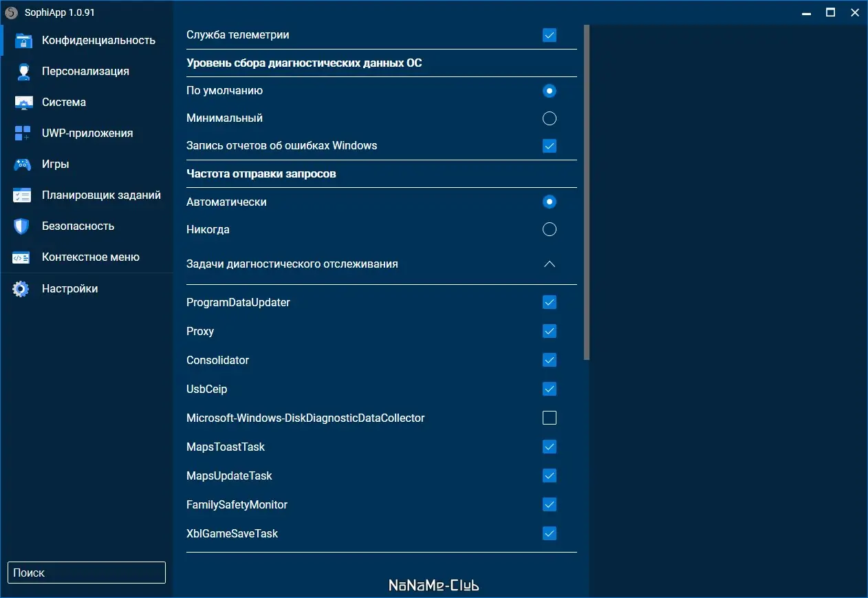Enable the Microsoft-Windows-DiskDiagnosticDataCollector checkbox
The height and width of the screenshot is (598, 868).
pyautogui.click(x=550, y=418)
